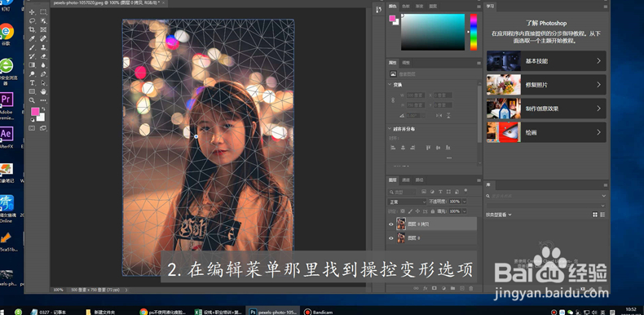Open foreground pink color in toolbar
This screenshot has width=644, height=315.
(x=34, y=111)
